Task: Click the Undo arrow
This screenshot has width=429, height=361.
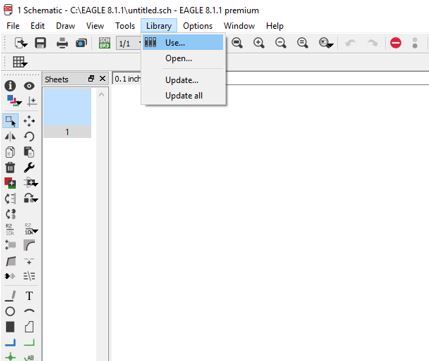Action: click(350, 43)
